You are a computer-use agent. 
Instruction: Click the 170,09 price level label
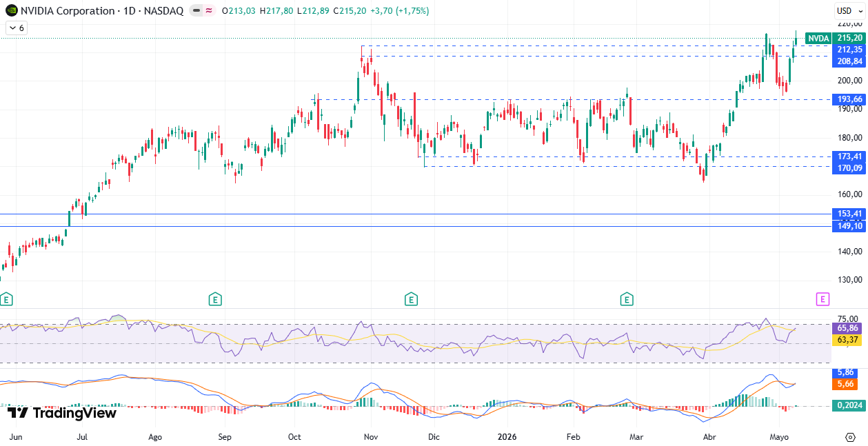[849, 168]
